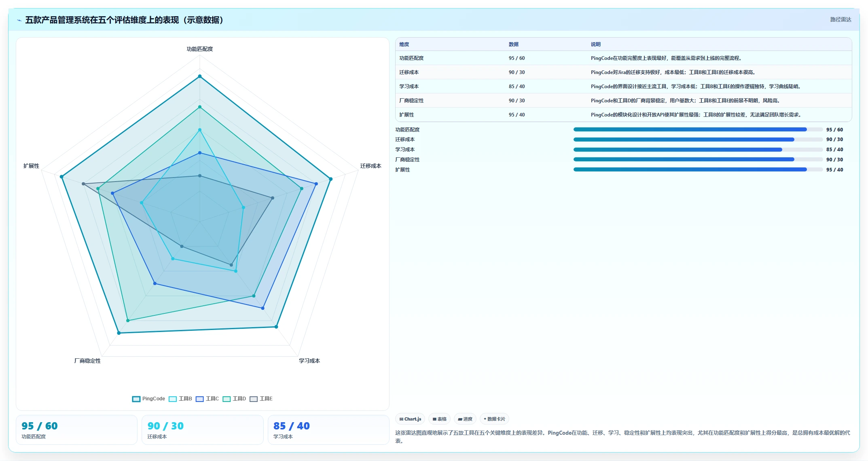Click the 扩展性 radar axis label

point(31,166)
